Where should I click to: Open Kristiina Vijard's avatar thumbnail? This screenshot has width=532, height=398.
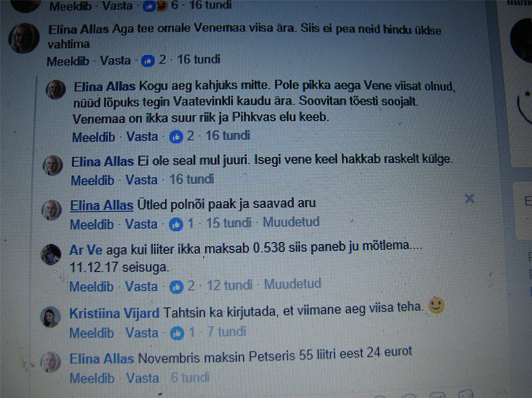50,317
